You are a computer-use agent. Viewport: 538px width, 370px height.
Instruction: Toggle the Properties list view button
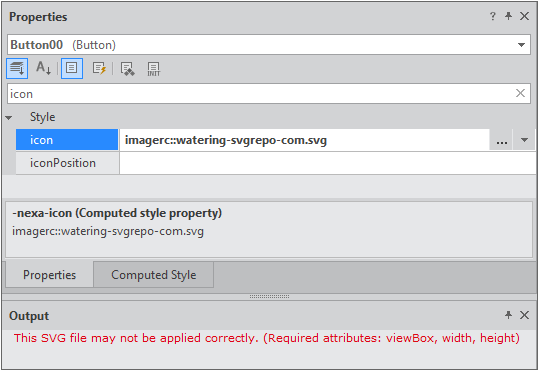[72, 68]
